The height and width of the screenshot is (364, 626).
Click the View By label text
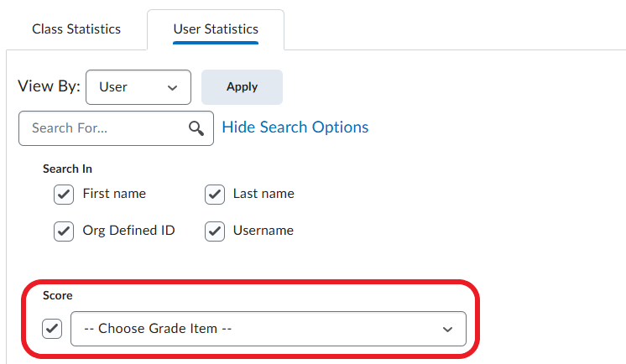pyautogui.click(x=49, y=86)
